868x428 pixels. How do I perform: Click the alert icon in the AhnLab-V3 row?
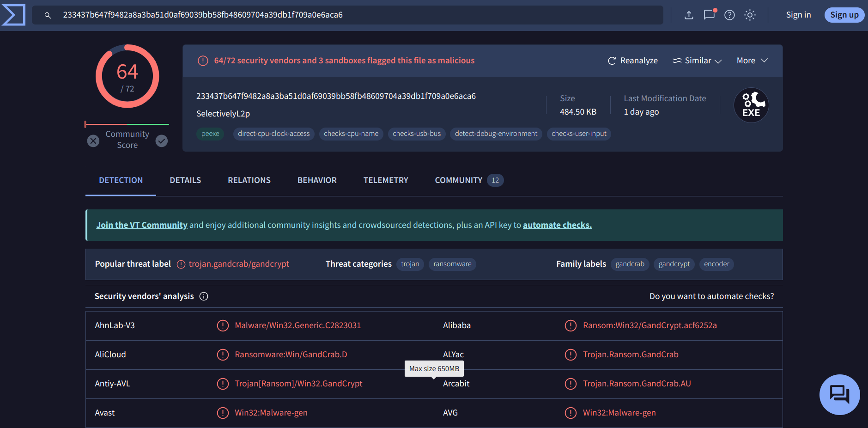pyautogui.click(x=223, y=325)
